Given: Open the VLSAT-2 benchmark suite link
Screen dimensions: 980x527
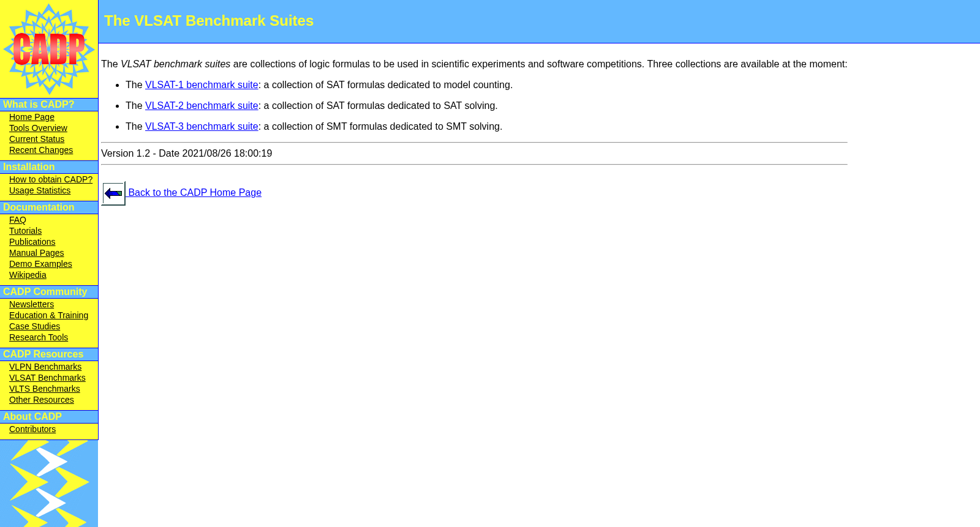Looking at the screenshot, I should click(202, 106).
